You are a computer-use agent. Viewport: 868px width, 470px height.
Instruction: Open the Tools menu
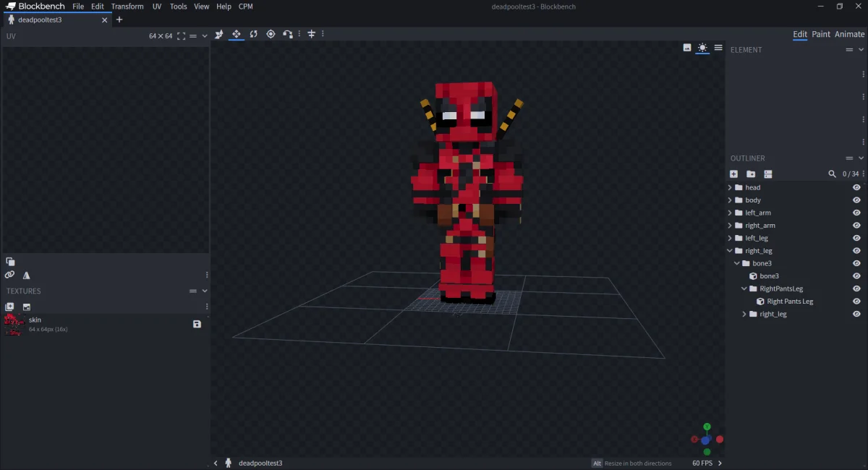(x=178, y=6)
